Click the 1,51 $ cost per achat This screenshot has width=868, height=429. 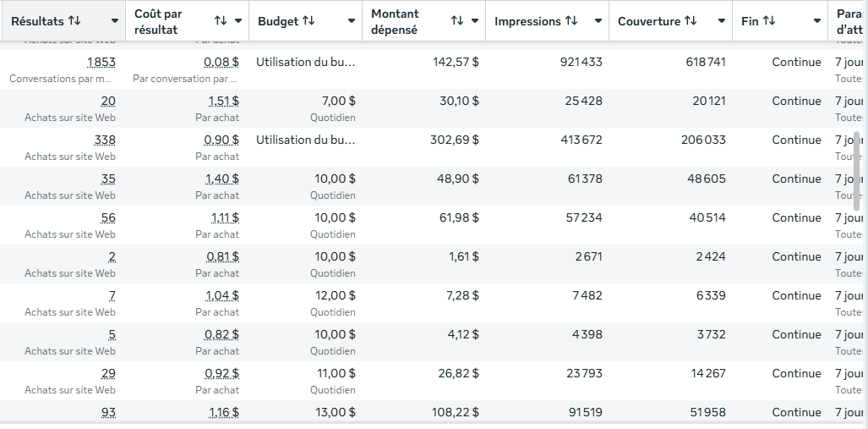[224, 101]
